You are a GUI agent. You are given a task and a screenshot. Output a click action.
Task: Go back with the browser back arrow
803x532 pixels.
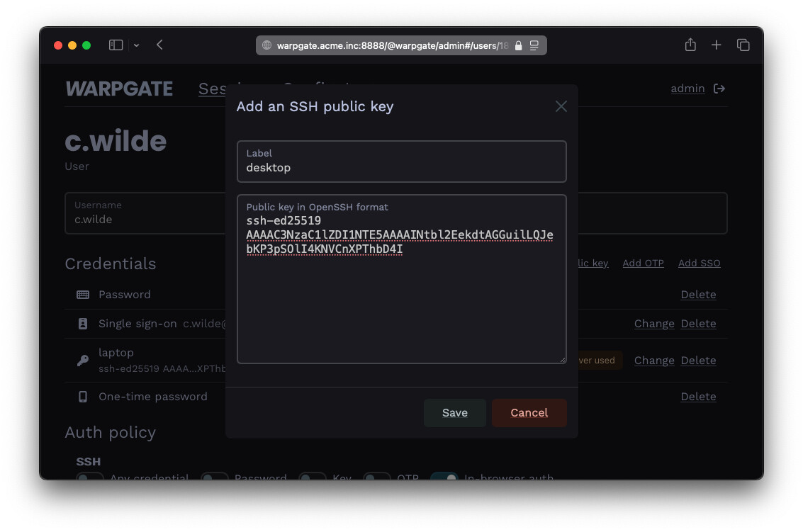159,45
